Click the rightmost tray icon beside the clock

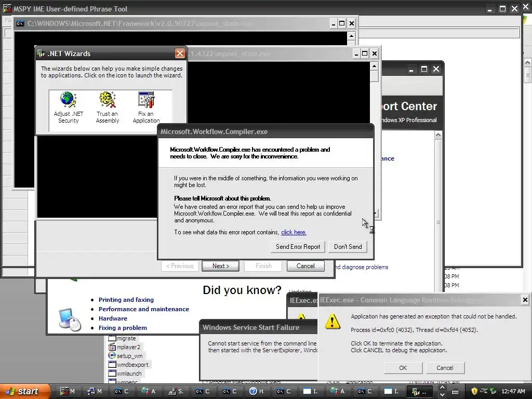(x=493, y=391)
